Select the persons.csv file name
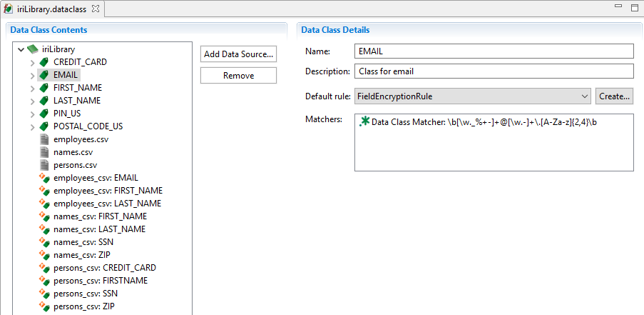The height and width of the screenshot is (315, 644). coord(75,165)
